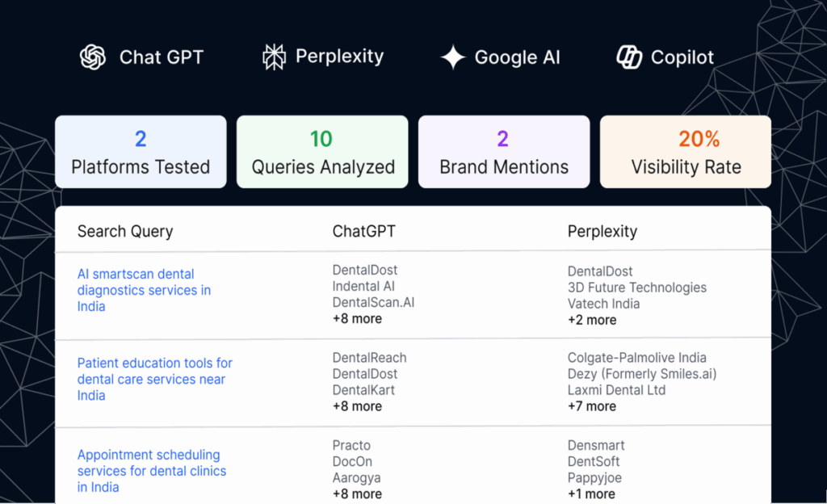Click the Search Query column header
The height and width of the screenshot is (504, 827).
125,232
